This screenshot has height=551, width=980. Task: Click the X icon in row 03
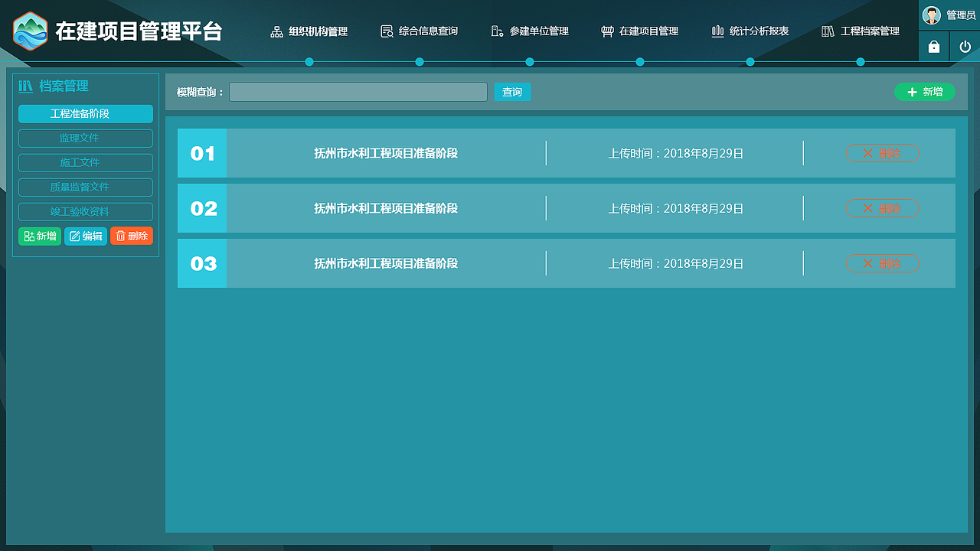[x=867, y=263]
